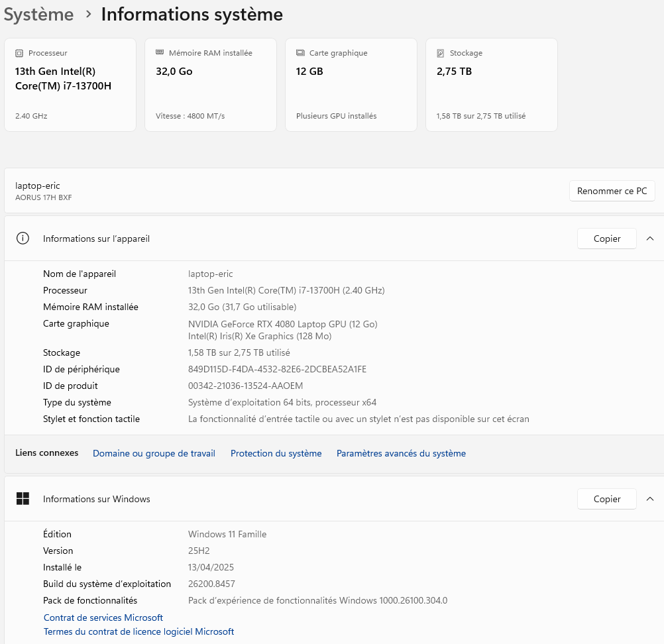Click the Stockage disk icon
This screenshot has width=664, height=644.
pyautogui.click(x=441, y=54)
